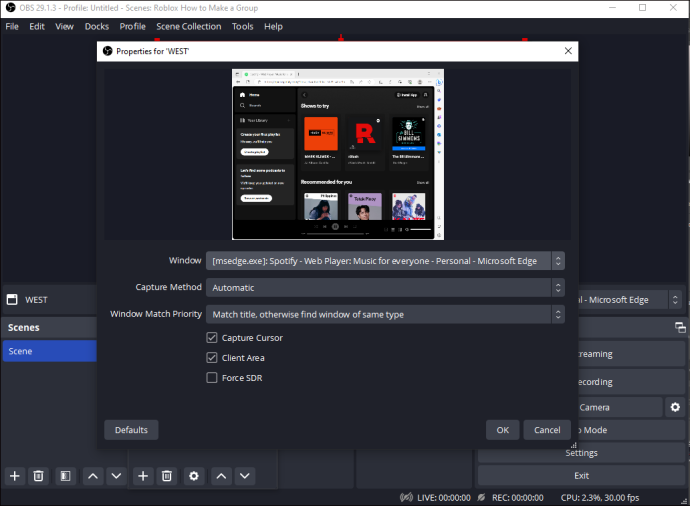Move source up with arrow icon
This screenshot has width=690, height=506.
[x=221, y=476]
